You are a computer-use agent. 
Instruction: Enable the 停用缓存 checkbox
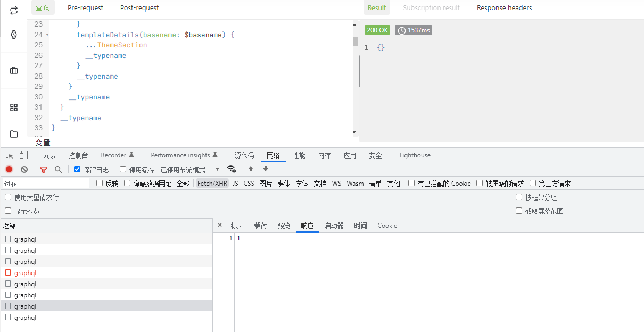tap(123, 170)
